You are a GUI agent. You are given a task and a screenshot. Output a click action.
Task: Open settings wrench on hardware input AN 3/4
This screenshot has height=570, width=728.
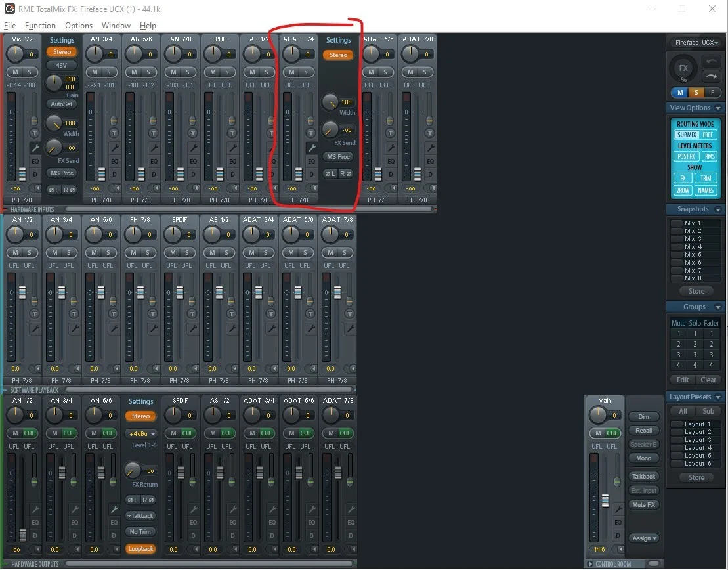(114, 148)
